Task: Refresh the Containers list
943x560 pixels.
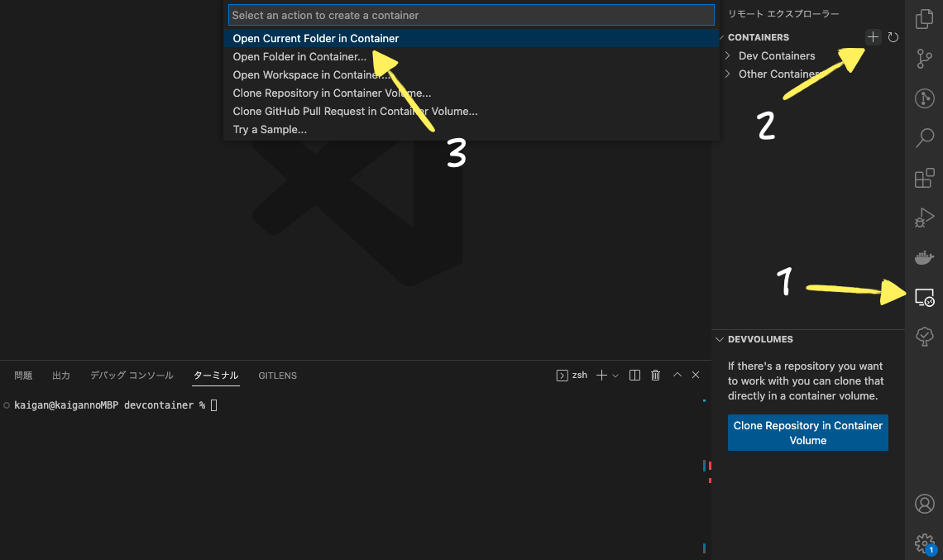Action: pyautogui.click(x=893, y=37)
